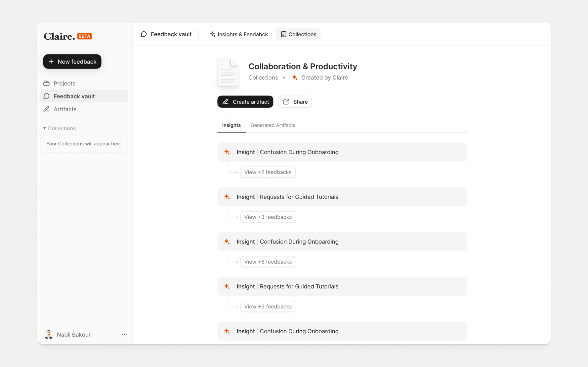The height and width of the screenshot is (367, 588).
Task: Open Feedback vault in the top navigation
Action: [x=166, y=34]
